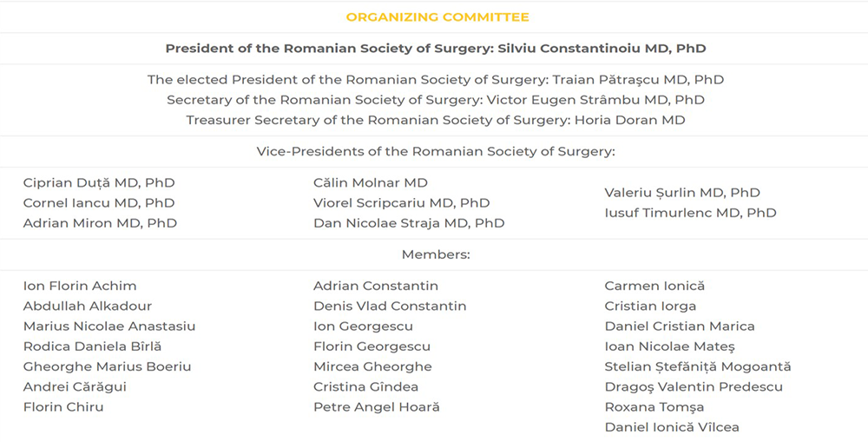Select Ciprian Duță MD, PhD
The height and width of the screenshot is (442, 868).
[x=99, y=183]
